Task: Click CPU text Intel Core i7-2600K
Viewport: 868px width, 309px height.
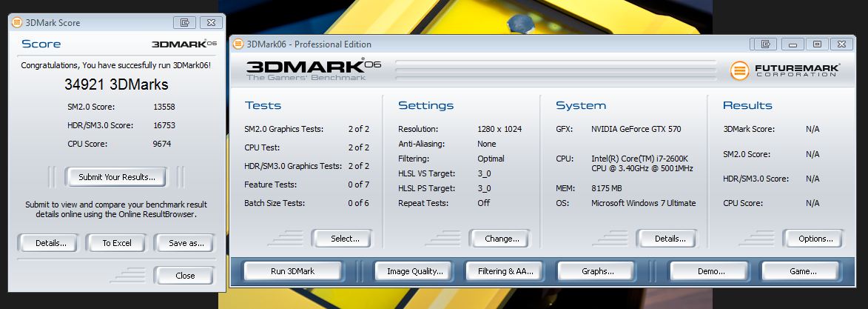Action: (642, 163)
